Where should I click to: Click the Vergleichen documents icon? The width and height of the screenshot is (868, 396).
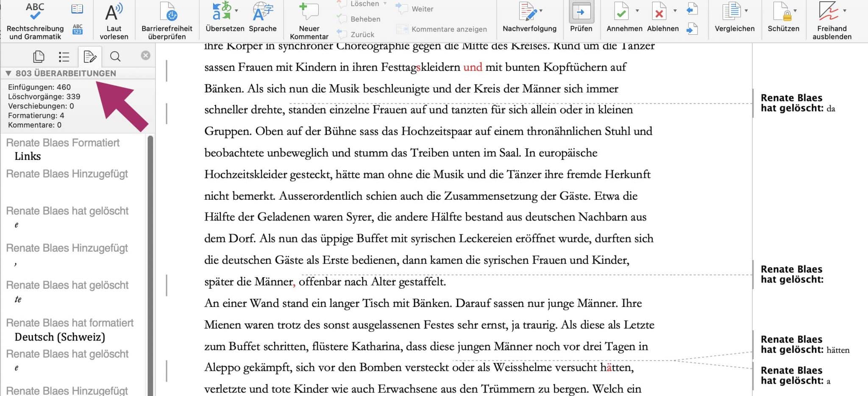click(x=732, y=11)
